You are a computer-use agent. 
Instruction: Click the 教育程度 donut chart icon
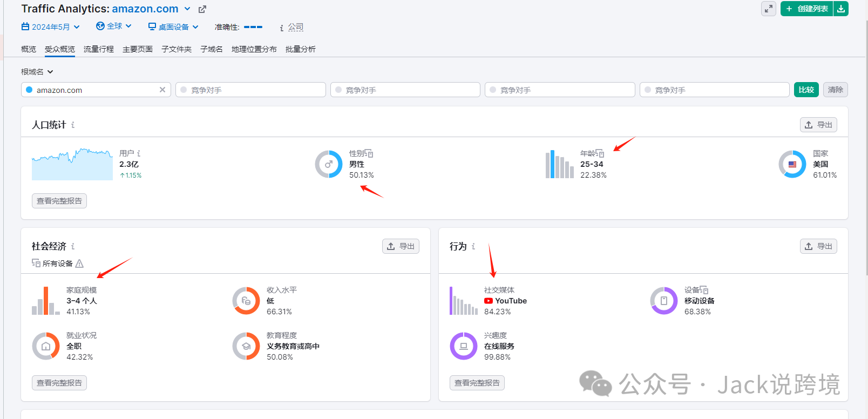click(246, 346)
